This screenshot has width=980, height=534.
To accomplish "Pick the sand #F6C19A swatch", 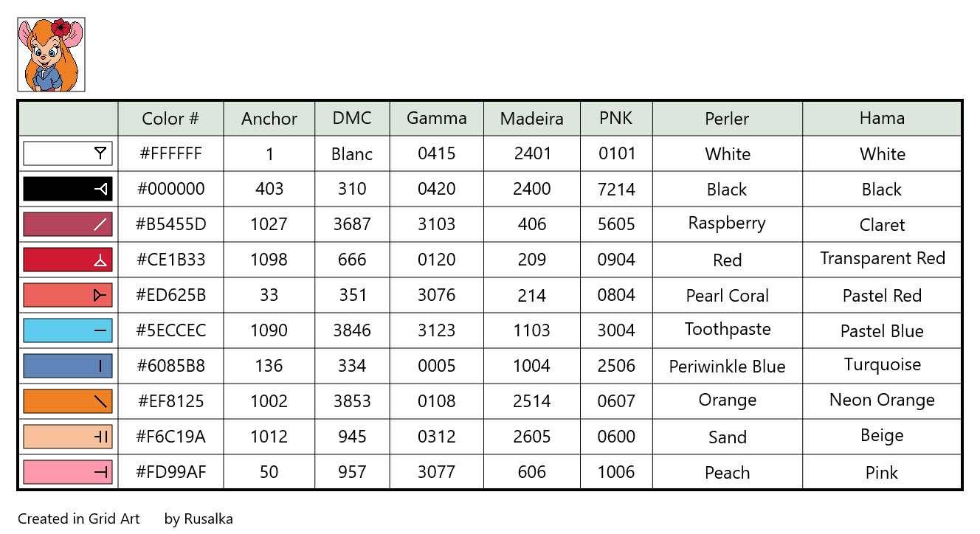I will pyautogui.click(x=68, y=437).
